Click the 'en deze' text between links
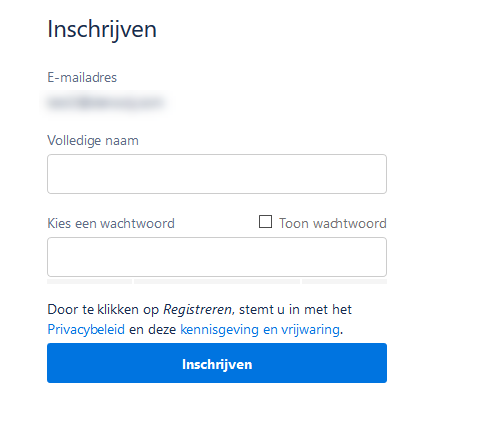 coord(152,329)
